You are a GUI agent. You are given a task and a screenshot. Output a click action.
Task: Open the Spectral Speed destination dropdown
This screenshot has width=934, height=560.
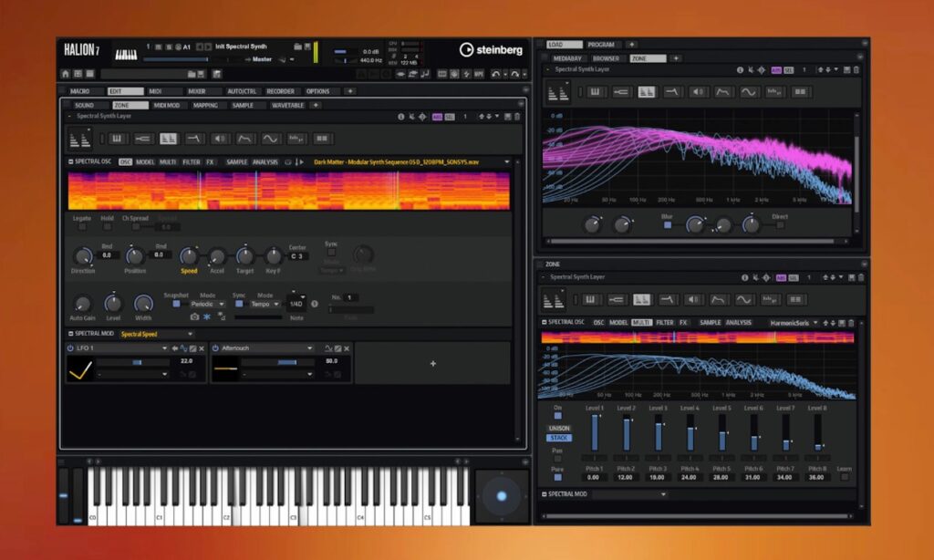[x=156, y=334]
